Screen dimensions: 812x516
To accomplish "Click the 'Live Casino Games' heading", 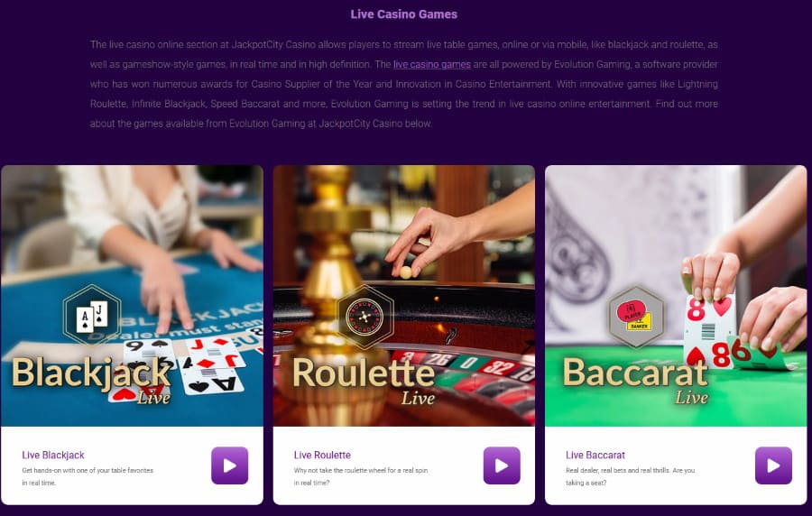I will 404,14.
